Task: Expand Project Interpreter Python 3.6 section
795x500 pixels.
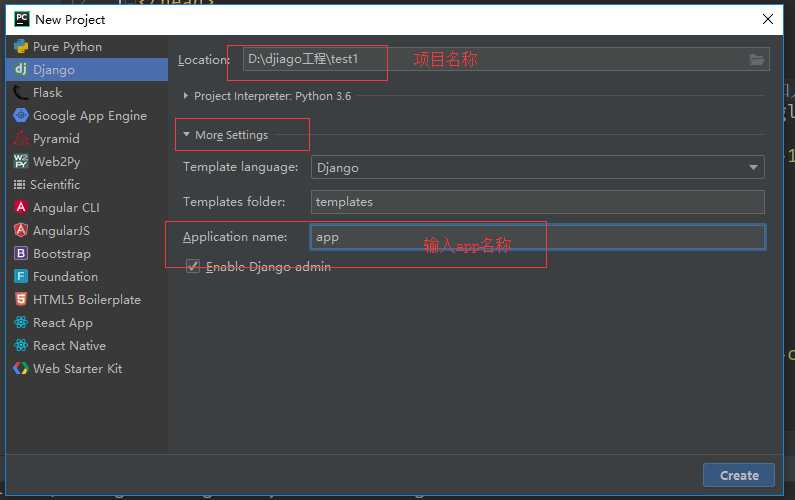Action: coord(186,95)
